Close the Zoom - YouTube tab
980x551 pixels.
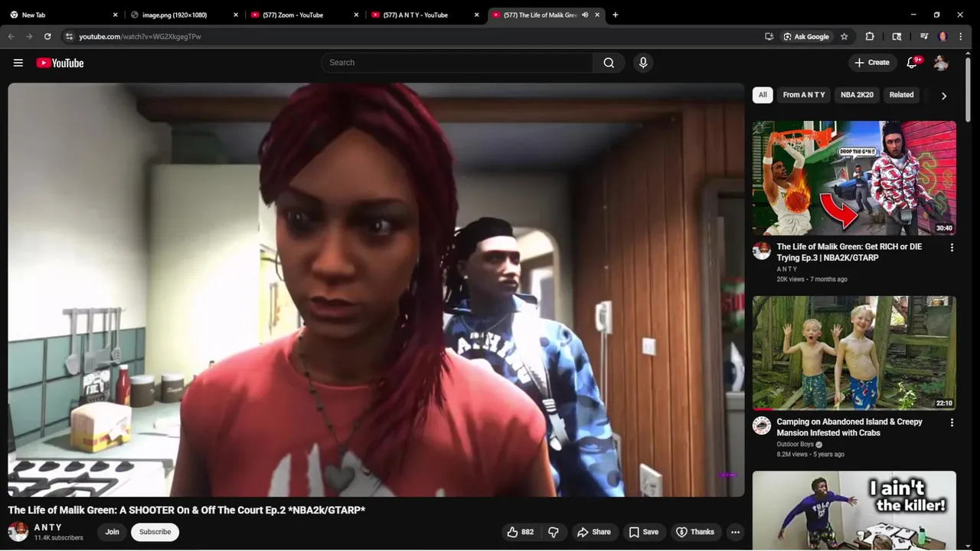356,15
